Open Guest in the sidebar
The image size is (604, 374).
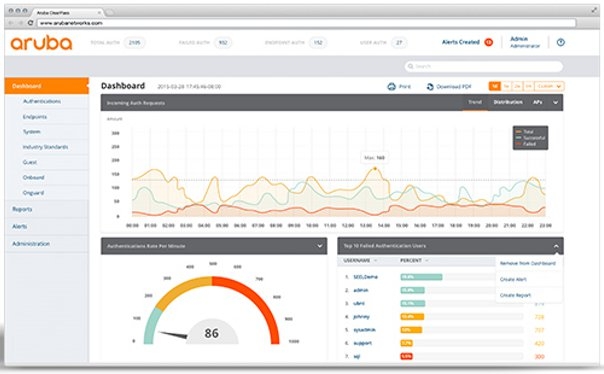pyautogui.click(x=30, y=162)
